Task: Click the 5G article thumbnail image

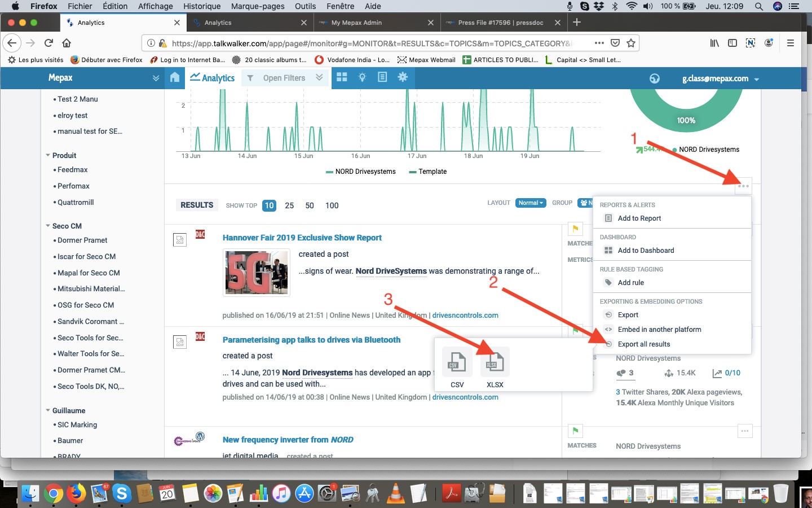Action: [x=257, y=273]
